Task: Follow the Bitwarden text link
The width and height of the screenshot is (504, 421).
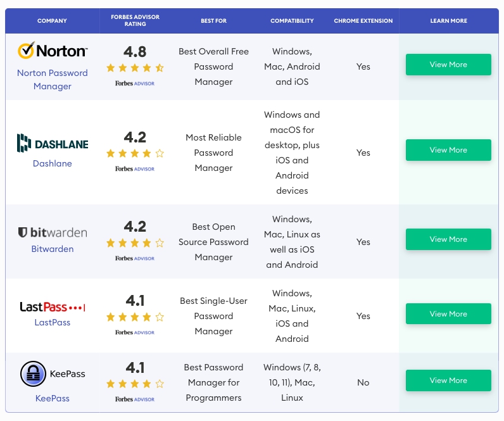Action: [52, 249]
